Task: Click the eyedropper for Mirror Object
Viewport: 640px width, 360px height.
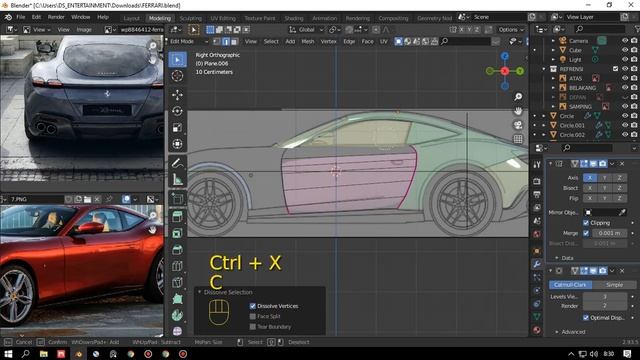Action: [x=622, y=212]
